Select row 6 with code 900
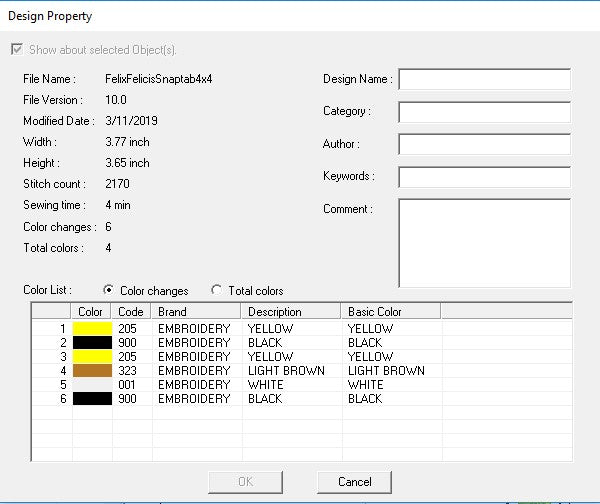This screenshot has width=600, height=504. tap(131, 399)
